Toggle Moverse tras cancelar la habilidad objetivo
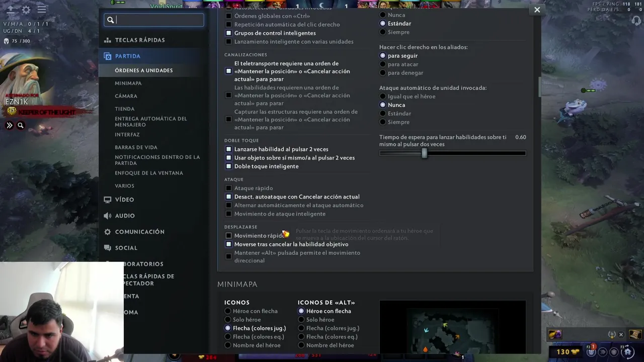This screenshot has height=362, width=644. pos(229,244)
